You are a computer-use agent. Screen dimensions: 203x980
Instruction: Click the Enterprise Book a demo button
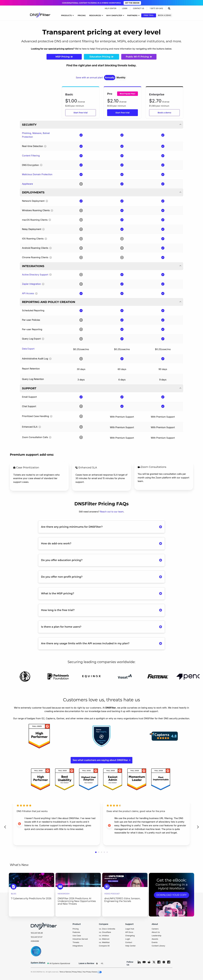(164, 113)
